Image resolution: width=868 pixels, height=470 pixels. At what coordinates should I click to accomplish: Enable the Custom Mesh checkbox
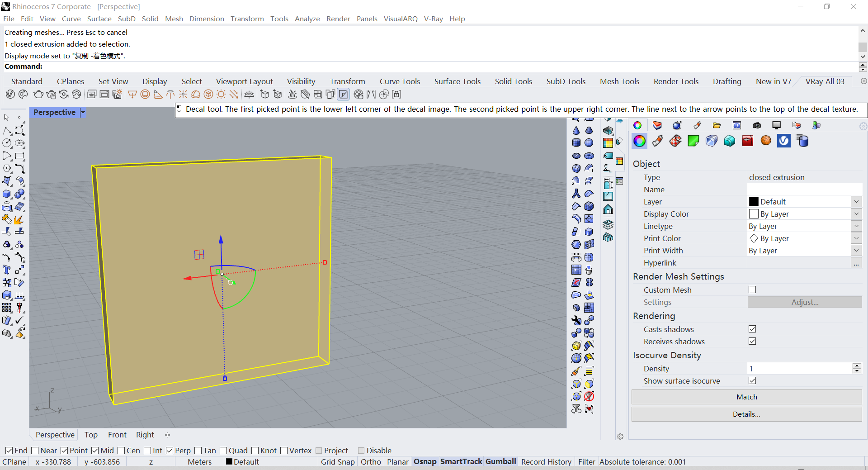point(752,290)
